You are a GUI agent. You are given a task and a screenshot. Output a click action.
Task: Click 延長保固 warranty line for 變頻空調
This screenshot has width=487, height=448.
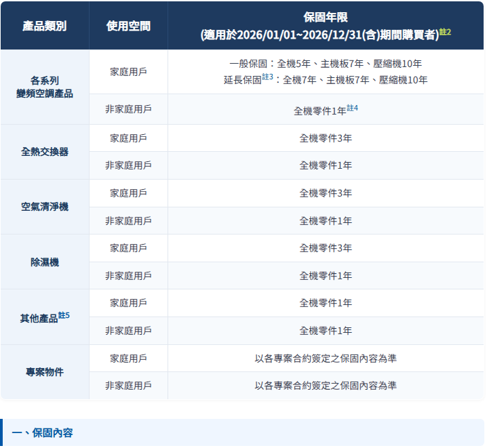(326, 80)
